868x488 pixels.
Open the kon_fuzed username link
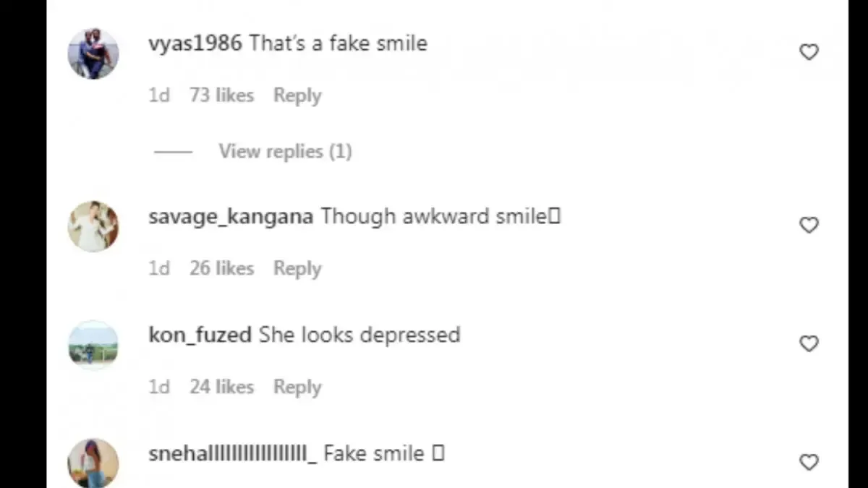click(x=200, y=335)
